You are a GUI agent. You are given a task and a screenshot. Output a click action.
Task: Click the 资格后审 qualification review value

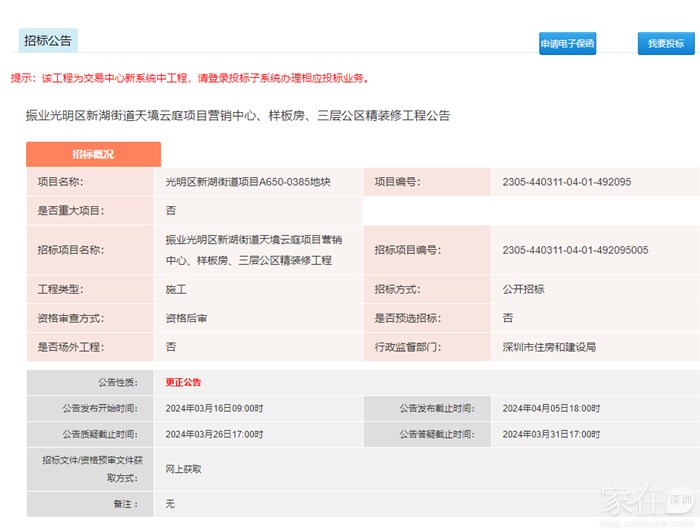click(186, 318)
